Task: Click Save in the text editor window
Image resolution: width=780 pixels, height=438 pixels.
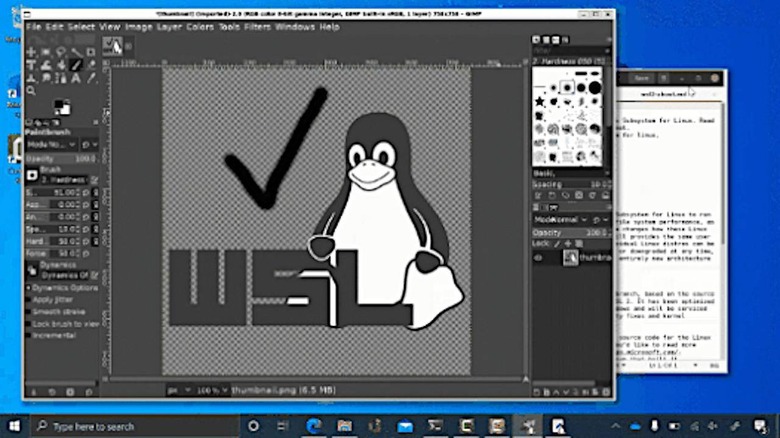Action: (x=641, y=78)
